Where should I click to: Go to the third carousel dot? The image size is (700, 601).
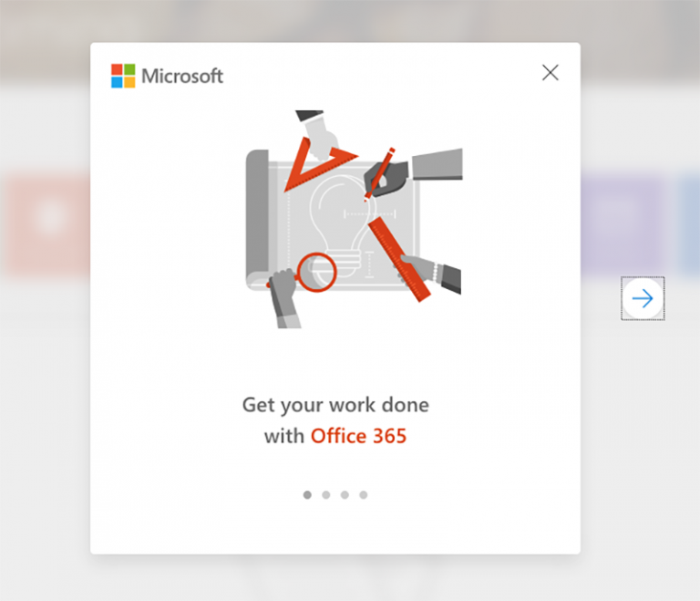click(x=345, y=494)
